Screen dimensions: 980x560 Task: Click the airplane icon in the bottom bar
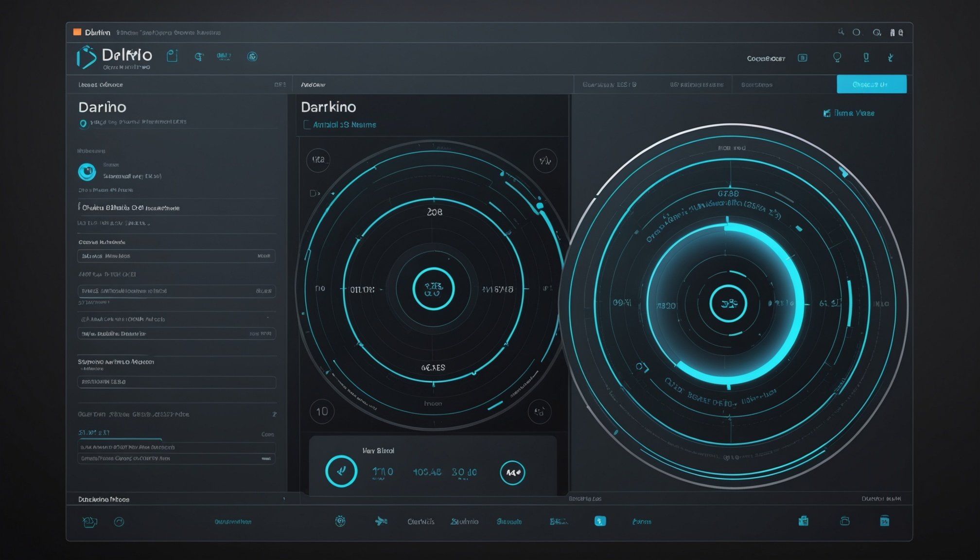(x=381, y=521)
